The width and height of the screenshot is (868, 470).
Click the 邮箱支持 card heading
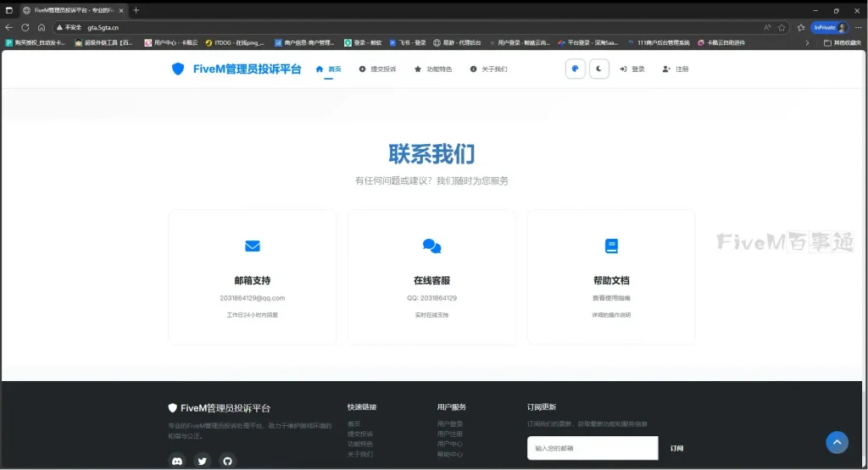pyautogui.click(x=253, y=280)
